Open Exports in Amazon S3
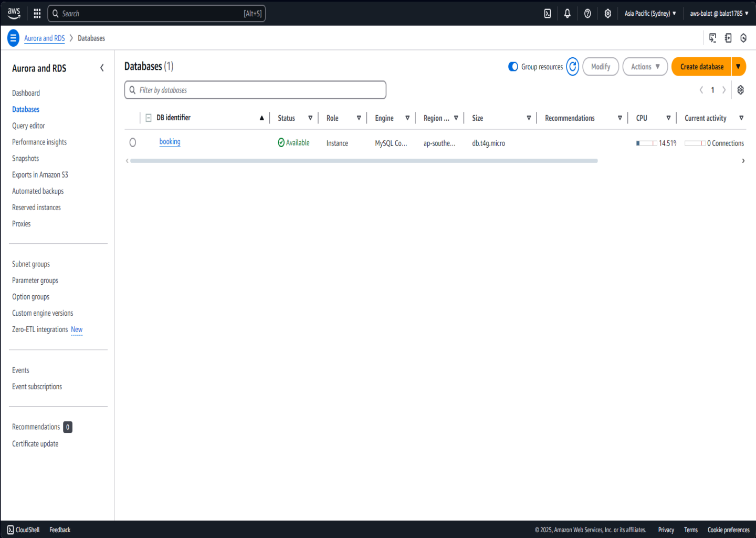756x538 pixels. click(x=40, y=174)
